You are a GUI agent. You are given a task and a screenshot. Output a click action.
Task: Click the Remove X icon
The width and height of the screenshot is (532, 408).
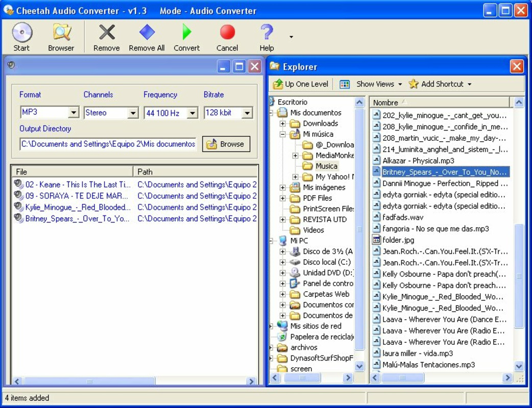coord(107,32)
